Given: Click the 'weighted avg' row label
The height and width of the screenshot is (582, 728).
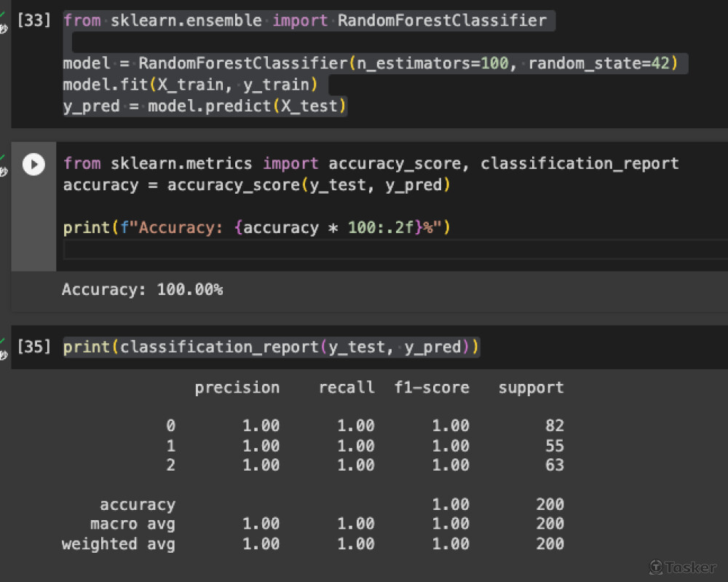Looking at the screenshot, I should point(118,543).
